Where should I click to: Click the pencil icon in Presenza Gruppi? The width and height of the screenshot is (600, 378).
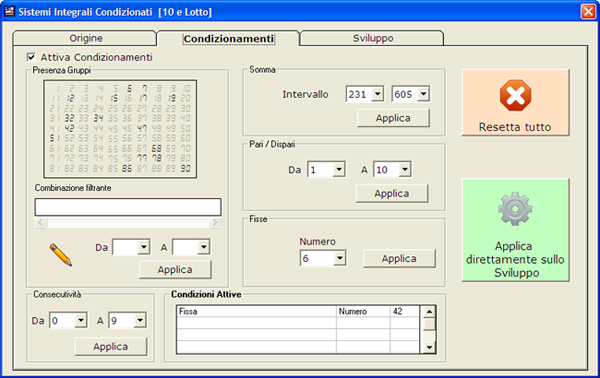click(x=60, y=254)
